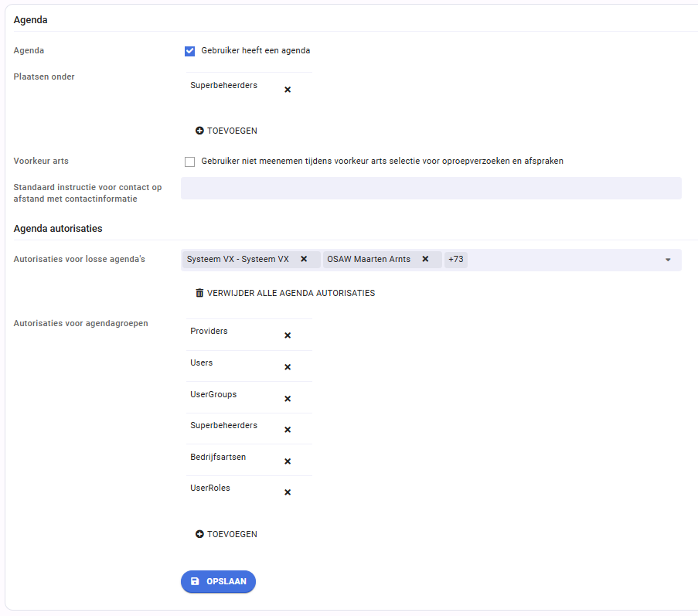Remove Bedrijfsartsen agenda group authorization

[288, 461]
